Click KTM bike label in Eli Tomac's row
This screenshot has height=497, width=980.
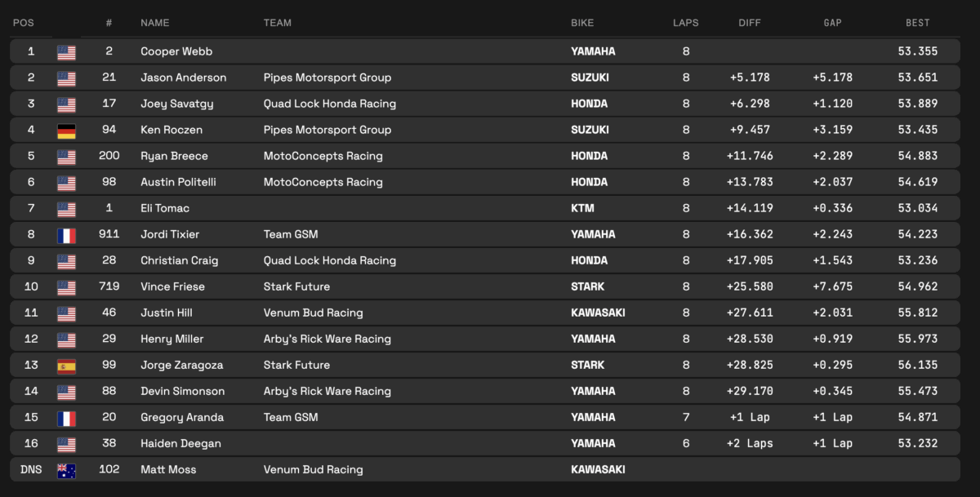point(581,208)
